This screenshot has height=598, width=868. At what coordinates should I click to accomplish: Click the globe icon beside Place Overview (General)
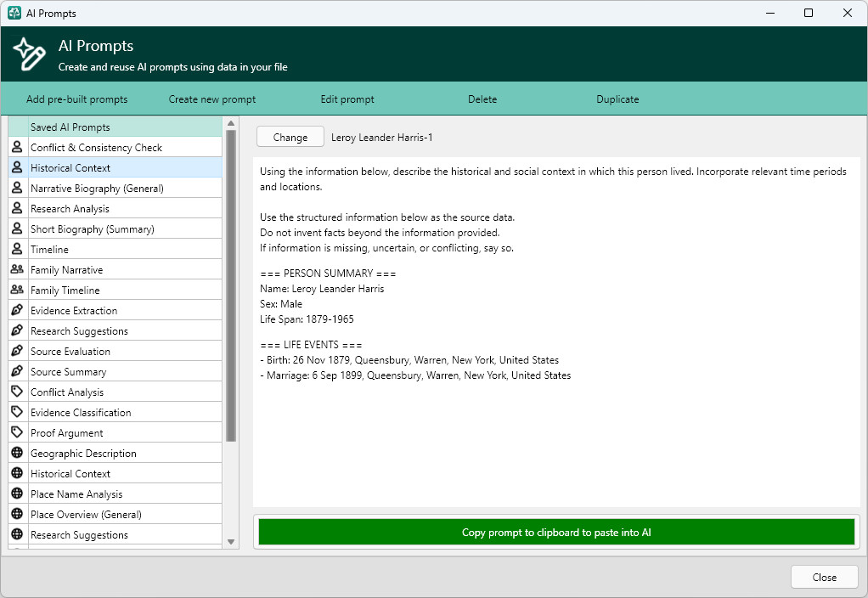coord(17,514)
